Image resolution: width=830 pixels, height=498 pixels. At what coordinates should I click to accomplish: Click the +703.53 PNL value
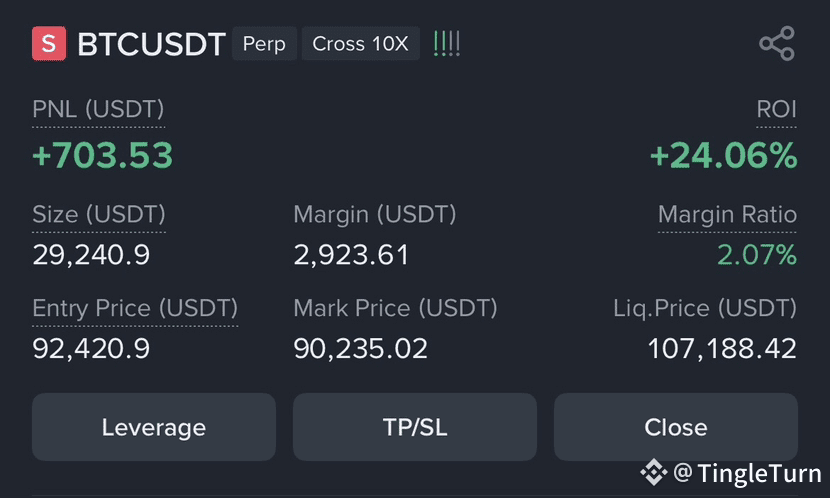103,156
